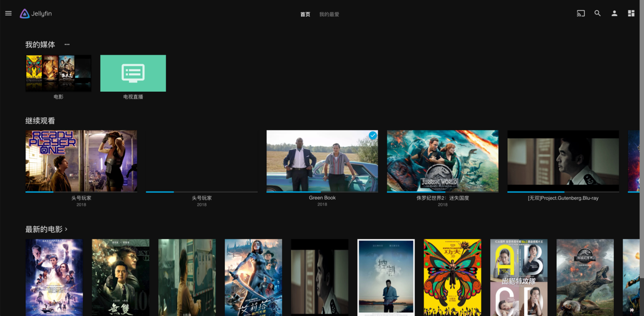The height and width of the screenshot is (316, 644).
Task: Open the search magnifier icon
Action: click(x=597, y=13)
